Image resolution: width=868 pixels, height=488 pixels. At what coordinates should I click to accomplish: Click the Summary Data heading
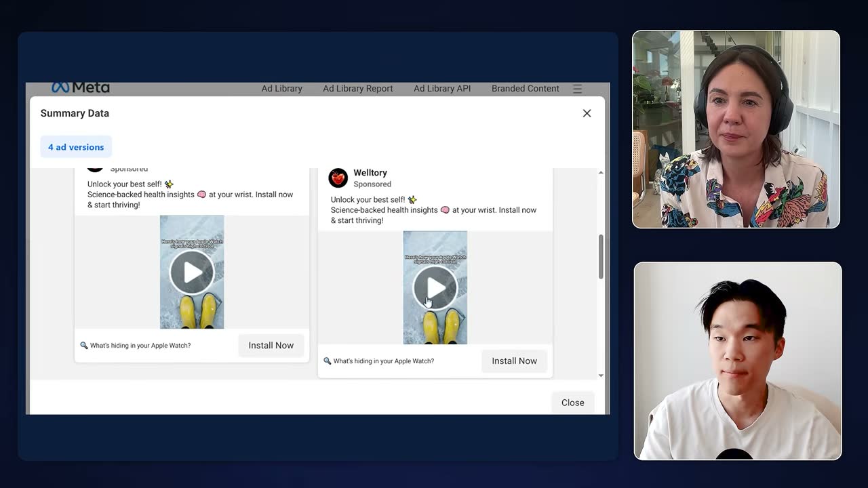75,113
